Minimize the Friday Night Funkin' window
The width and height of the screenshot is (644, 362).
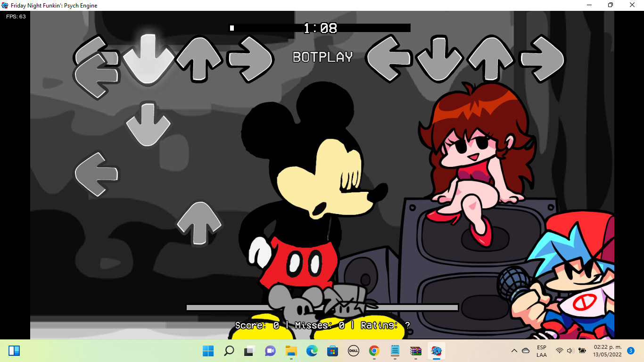[589, 5]
